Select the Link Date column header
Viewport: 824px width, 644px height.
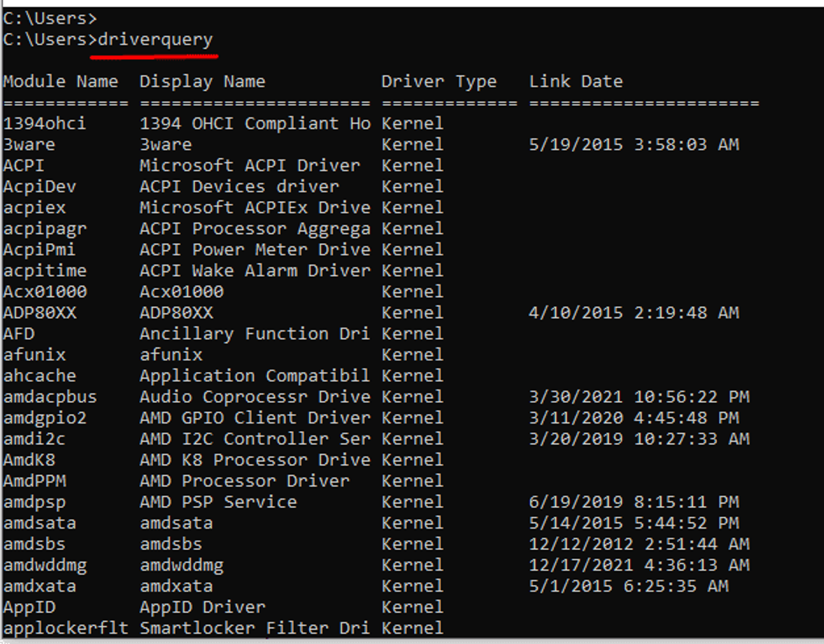pyautogui.click(x=575, y=82)
